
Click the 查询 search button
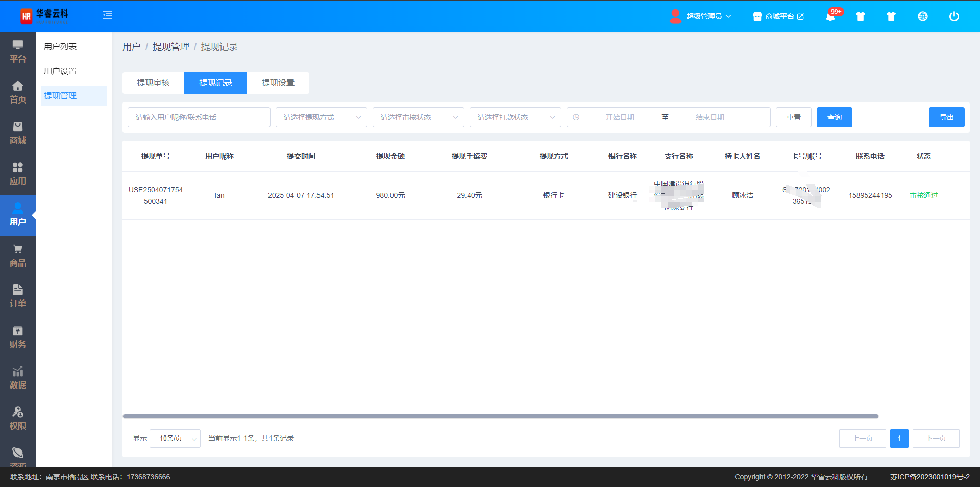click(834, 117)
